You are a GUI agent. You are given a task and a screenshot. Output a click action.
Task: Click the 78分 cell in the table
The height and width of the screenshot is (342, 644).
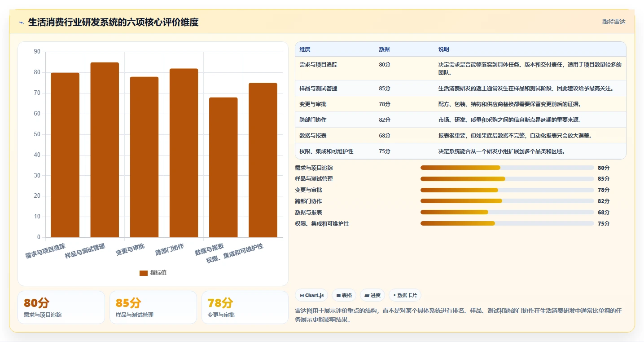click(x=385, y=104)
